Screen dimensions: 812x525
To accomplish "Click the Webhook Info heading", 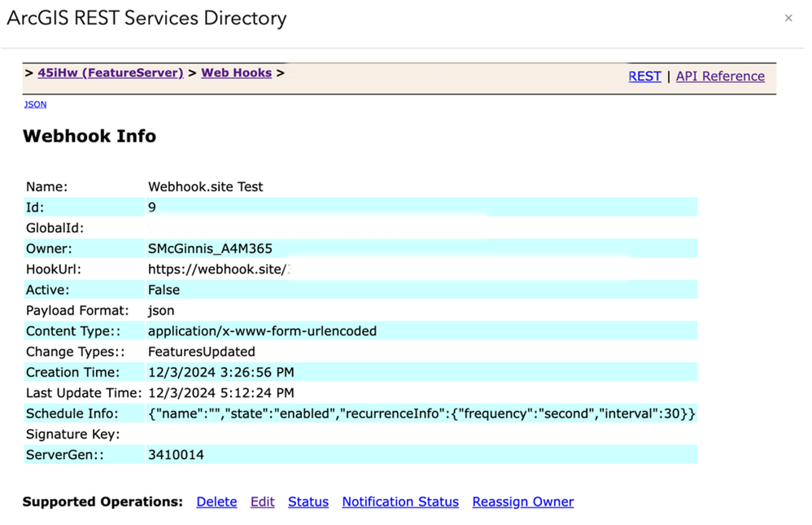I will 89,136.
